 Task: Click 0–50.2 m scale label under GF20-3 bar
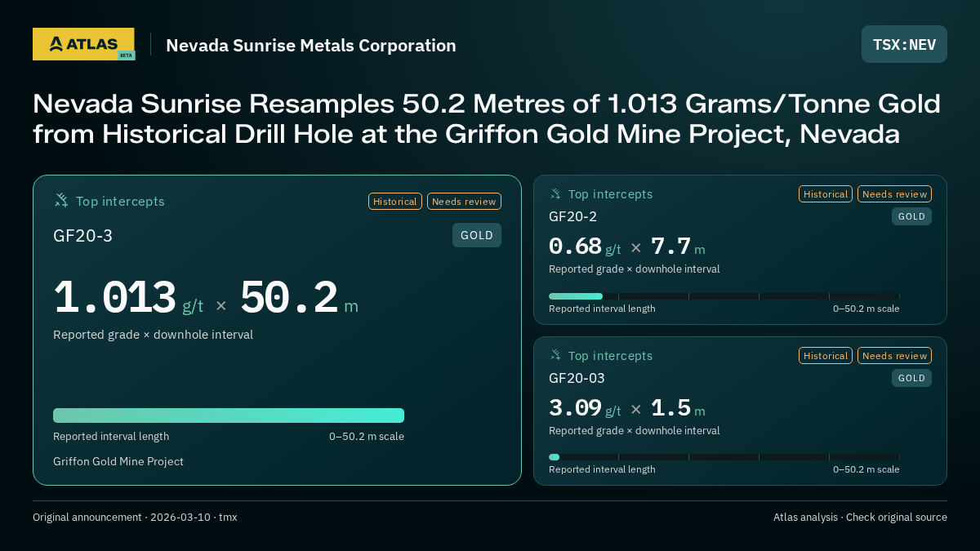tap(367, 437)
